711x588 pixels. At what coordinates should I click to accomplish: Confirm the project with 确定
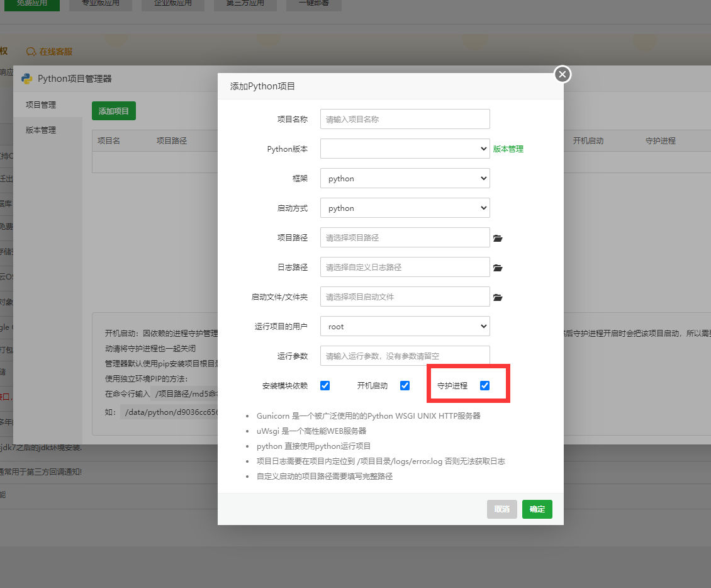click(537, 509)
